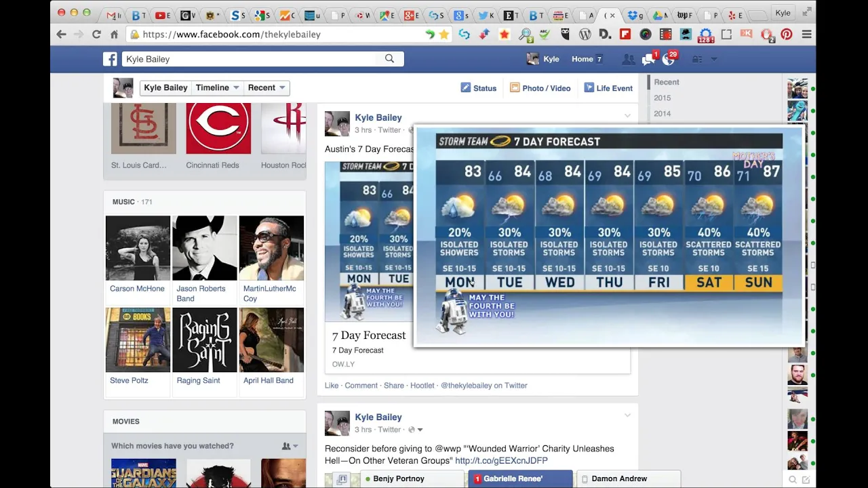Click the Pinterest extension icon
Viewport: 868px width, 488px height.
pyautogui.click(x=787, y=35)
